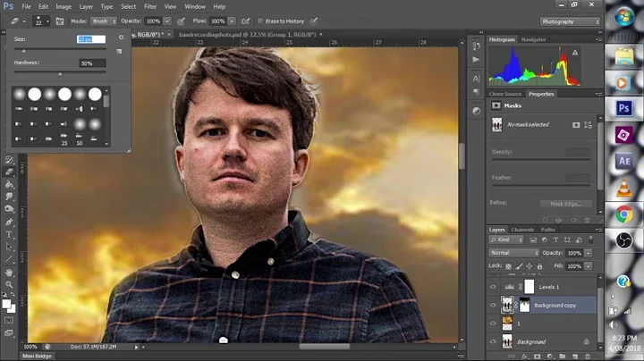644x361 pixels.
Task: Open brush preset picker showing 22
Action: (x=41, y=21)
